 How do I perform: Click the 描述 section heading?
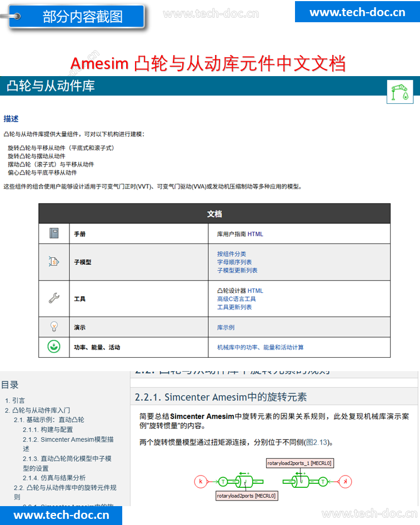pyautogui.click(x=11, y=118)
